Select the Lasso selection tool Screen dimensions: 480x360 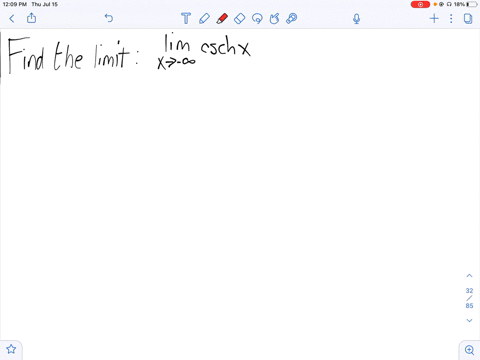257,18
